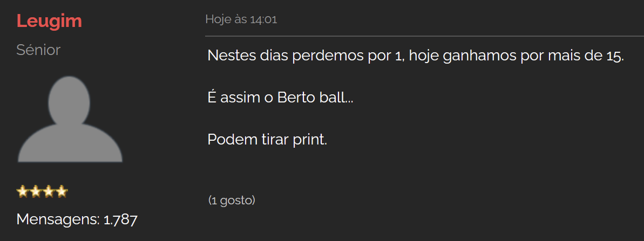The height and width of the screenshot is (241, 644).
Task: Click the 'Podem tirar print.' line
Action: [x=267, y=139]
